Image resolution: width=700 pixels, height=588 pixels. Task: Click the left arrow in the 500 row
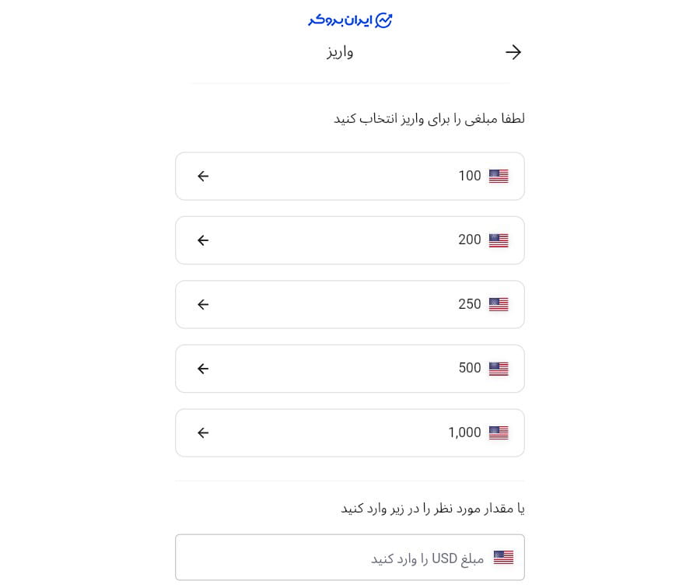pyautogui.click(x=203, y=368)
